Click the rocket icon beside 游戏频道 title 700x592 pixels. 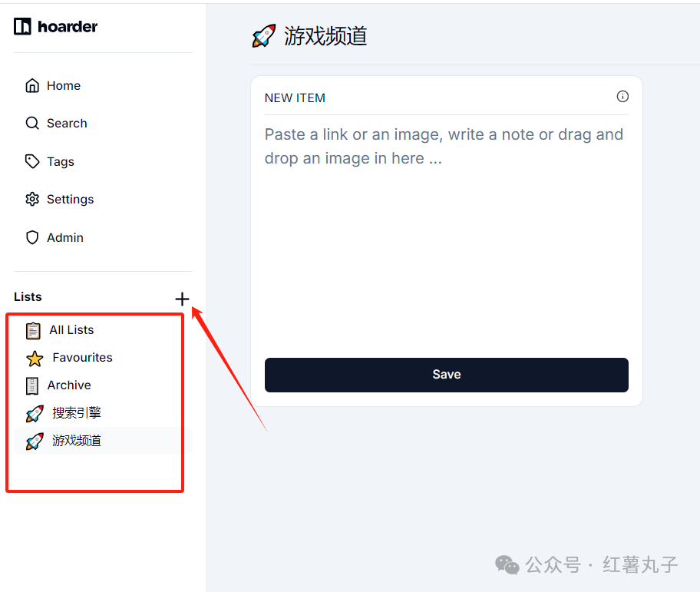pos(264,36)
